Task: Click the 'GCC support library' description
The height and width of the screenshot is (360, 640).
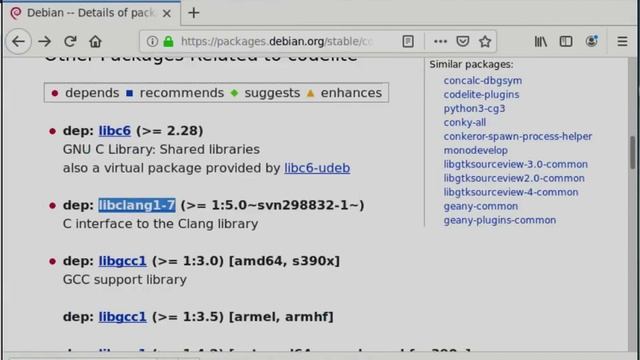Action: (x=125, y=279)
